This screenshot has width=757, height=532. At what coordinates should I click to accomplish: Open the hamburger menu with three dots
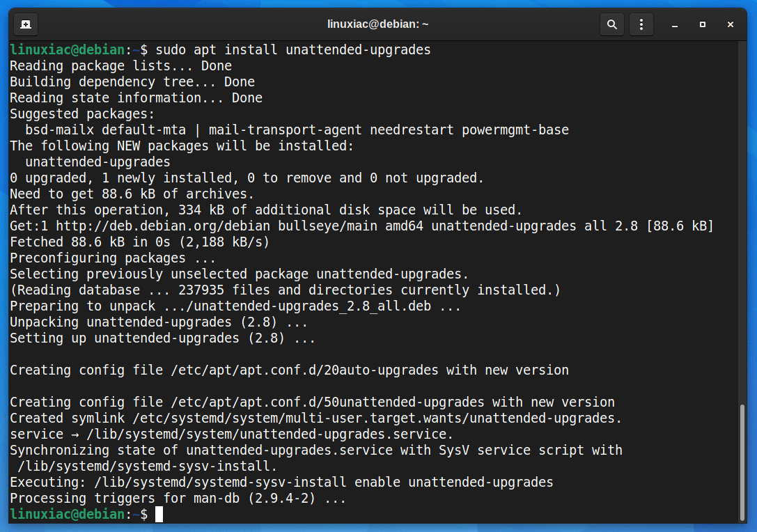(641, 24)
